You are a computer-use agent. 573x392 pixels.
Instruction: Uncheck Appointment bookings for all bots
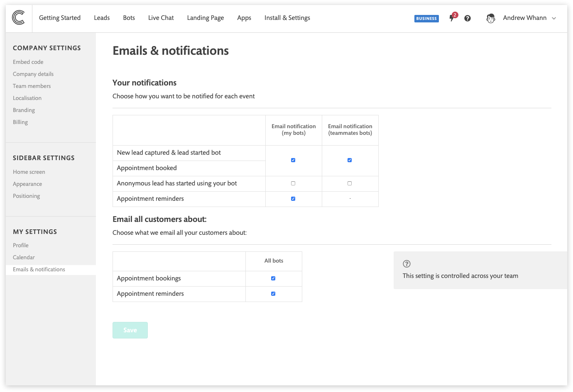click(x=273, y=278)
